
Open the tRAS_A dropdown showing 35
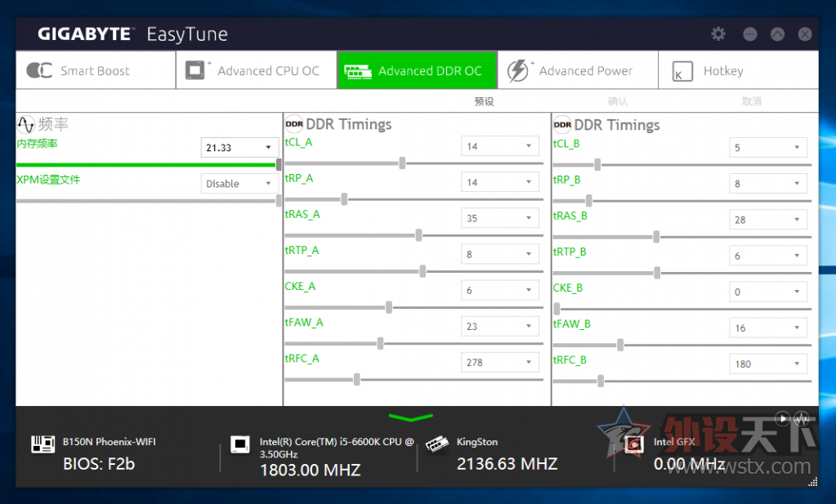click(500, 218)
